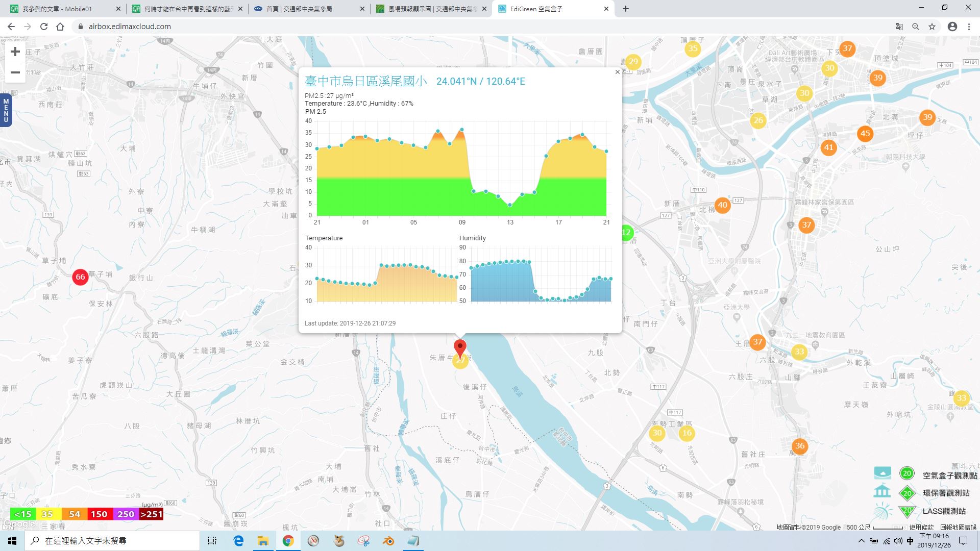This screenshot has height=551, width=980.
Task: Open the yellow 26 sensor marker
Action: pyautogui.click(x=758, y=120)
